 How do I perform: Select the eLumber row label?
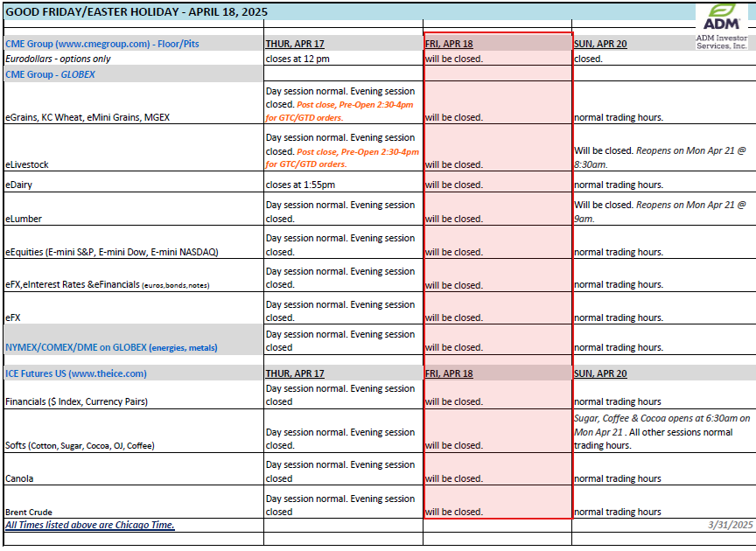coord(23,219)
